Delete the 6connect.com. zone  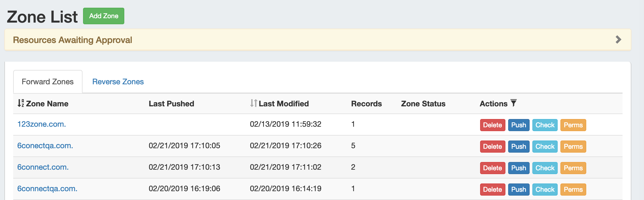pyautogui.click(x=492, y=168)
